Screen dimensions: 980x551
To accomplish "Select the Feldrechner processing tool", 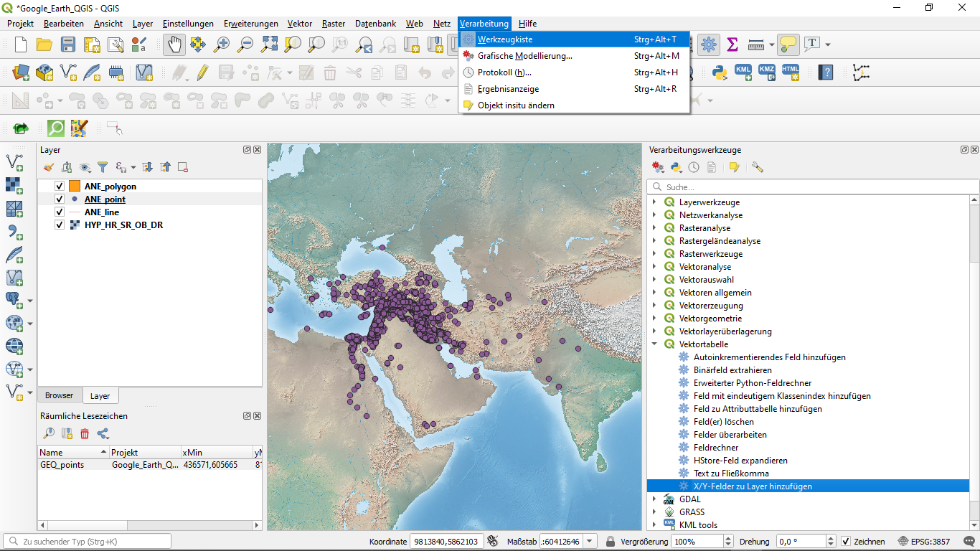I will tap(715, 448).
